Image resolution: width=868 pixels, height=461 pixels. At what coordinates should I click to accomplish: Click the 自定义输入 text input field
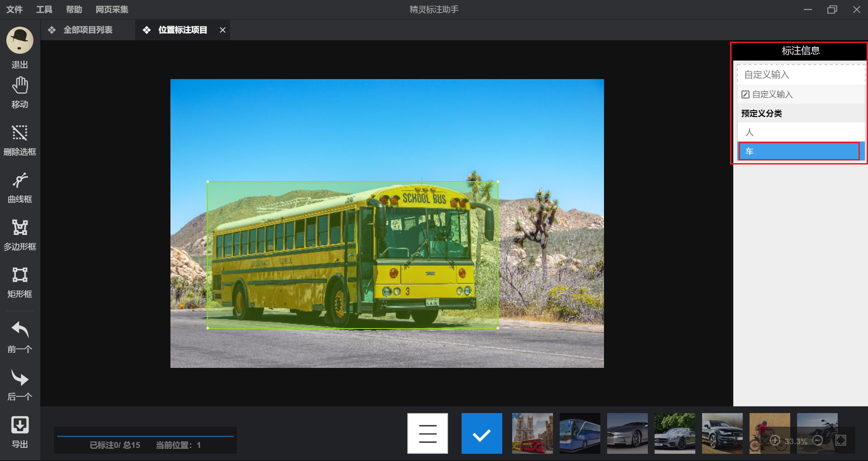coord(801,75)
